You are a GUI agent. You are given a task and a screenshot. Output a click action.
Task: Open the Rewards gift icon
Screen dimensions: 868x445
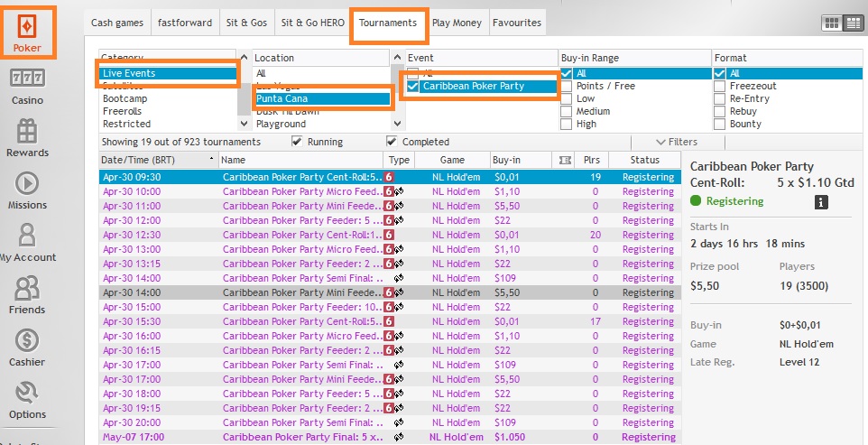[27, 132]
